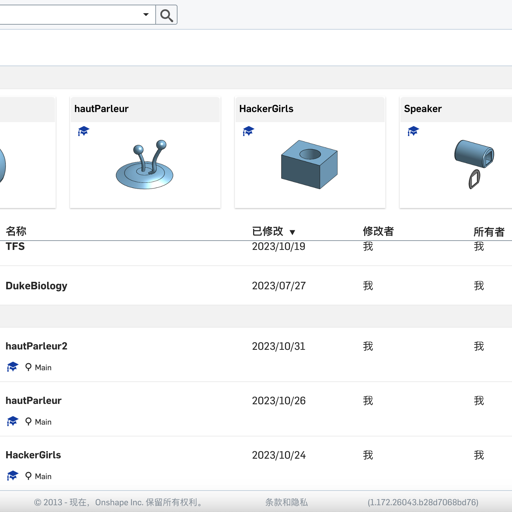Open the DukeBiology row
Image resolution: width=512 pixels, height=512 pixels.
256,286
